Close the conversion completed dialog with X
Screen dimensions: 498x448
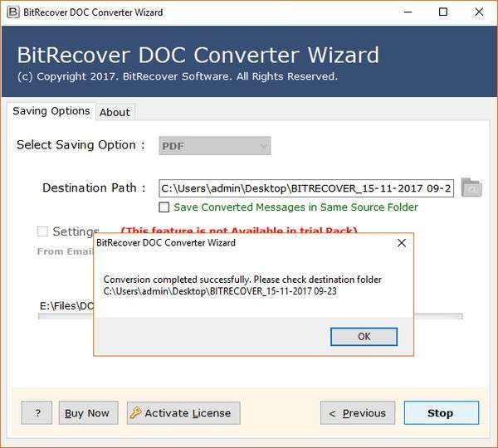pyautogui.click(x=402, y=243)
